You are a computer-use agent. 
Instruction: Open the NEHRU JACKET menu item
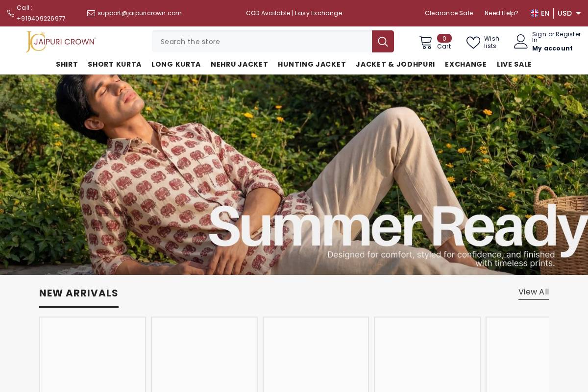pyautogui.click(x=239, y=64)
